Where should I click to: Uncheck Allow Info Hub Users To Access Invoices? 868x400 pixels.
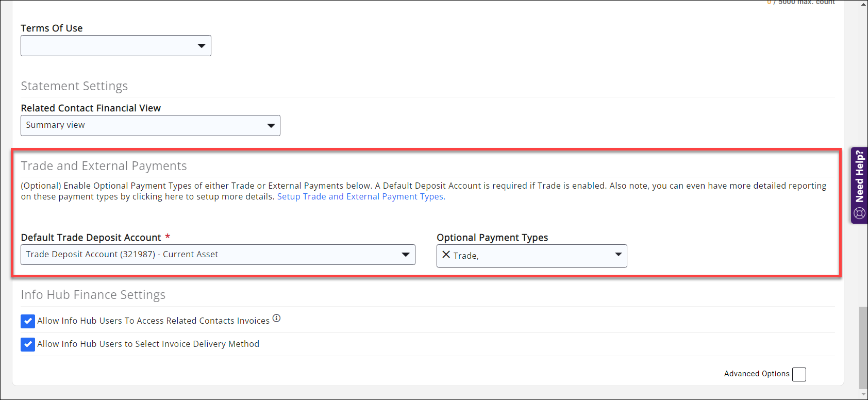point(28,321)
